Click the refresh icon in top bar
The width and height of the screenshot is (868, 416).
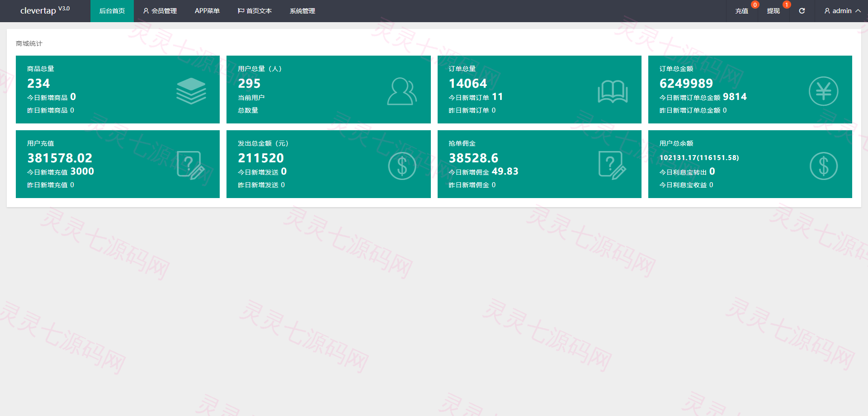click(x=802, y=11)
